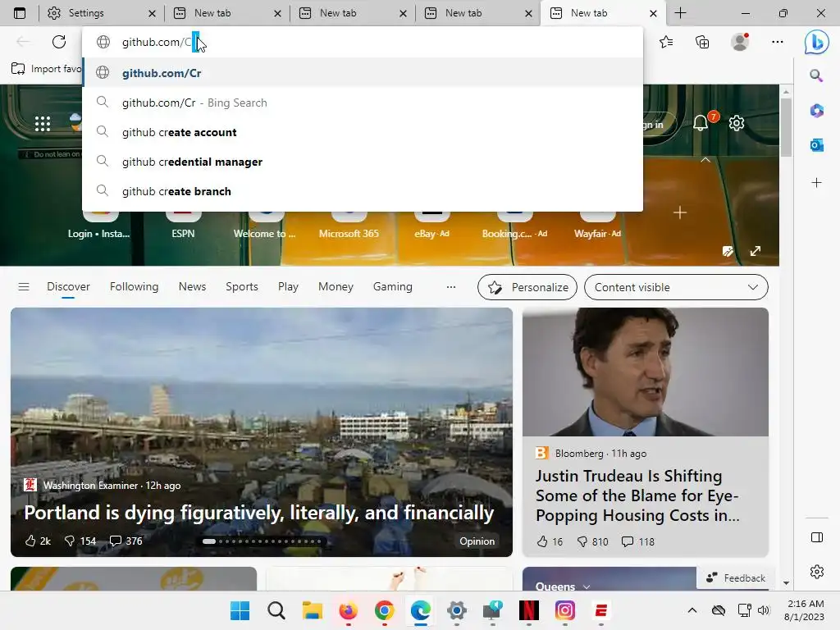Screen dimensions: 840x630
Task: Open the Bing Chat sidebar icon
Action: [x=816, y=43]
